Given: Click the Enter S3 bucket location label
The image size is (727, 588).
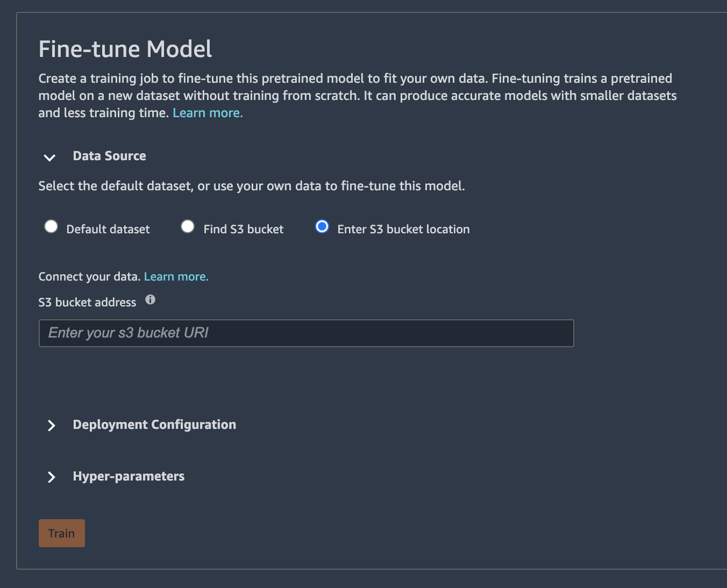Looking at the screenshot, I should 403,230.
